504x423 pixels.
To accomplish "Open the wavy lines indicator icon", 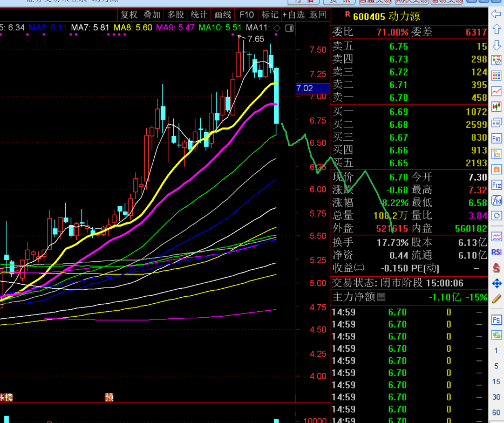I will (x=496, y=237).
